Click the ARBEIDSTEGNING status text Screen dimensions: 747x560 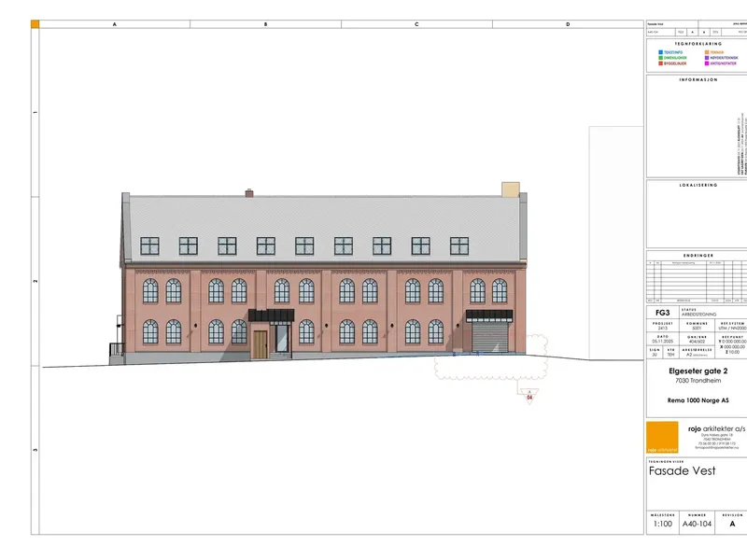click(698, 315)
